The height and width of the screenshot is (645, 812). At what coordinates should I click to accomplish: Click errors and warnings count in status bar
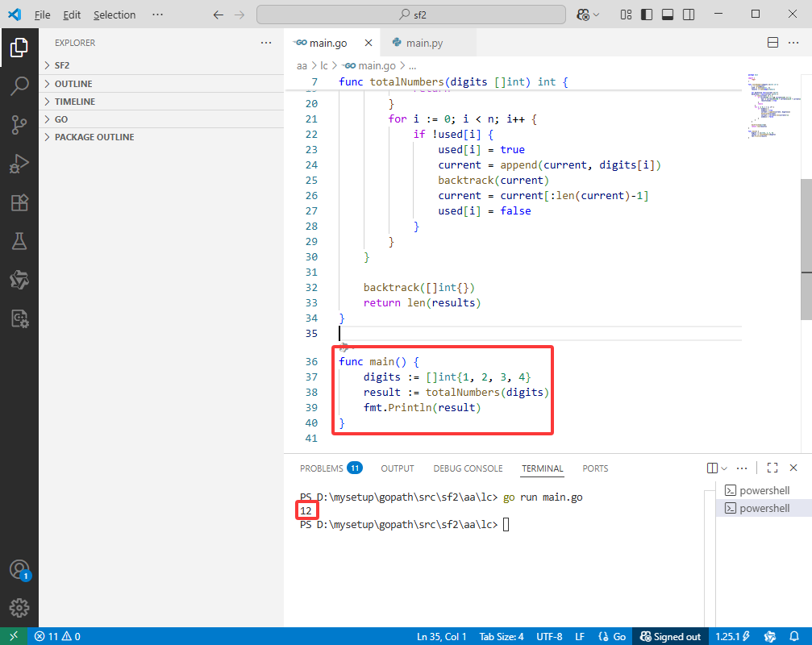(x=57, y=636)
